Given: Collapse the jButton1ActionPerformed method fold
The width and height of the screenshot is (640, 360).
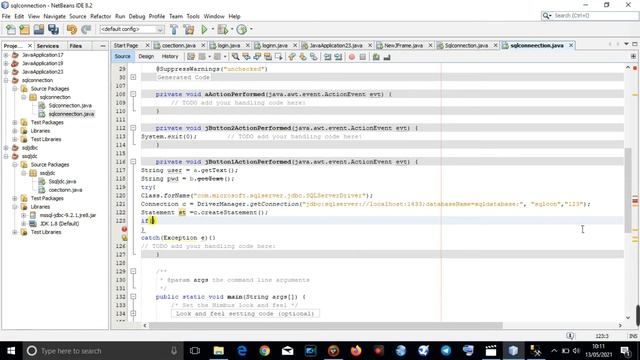Looking at the screenshot, I should (133, 162).
